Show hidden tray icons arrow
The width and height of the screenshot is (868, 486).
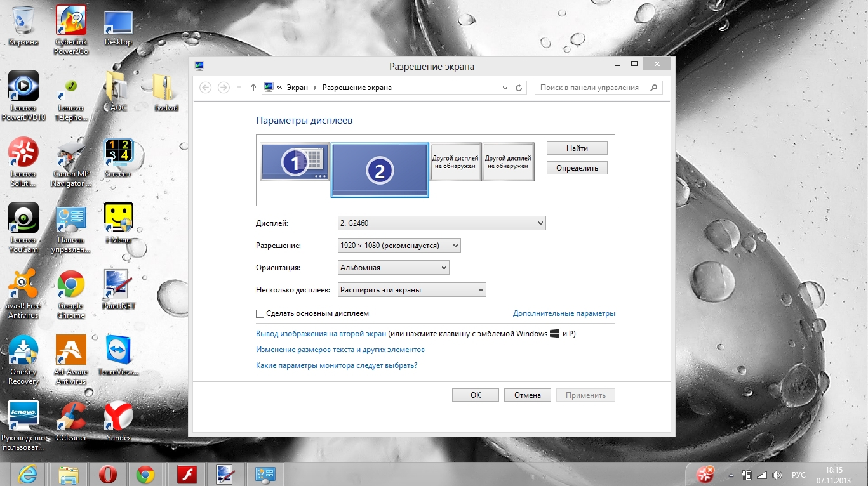[731, 475]
